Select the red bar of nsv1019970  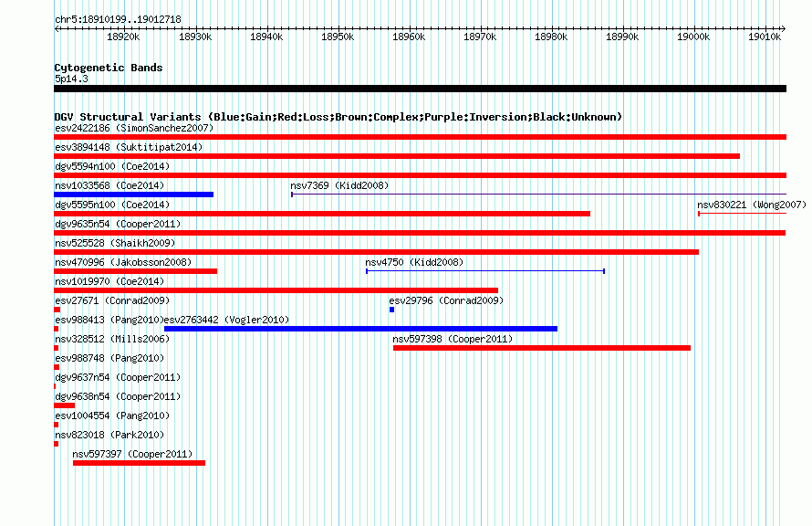(x=276, y=290)
